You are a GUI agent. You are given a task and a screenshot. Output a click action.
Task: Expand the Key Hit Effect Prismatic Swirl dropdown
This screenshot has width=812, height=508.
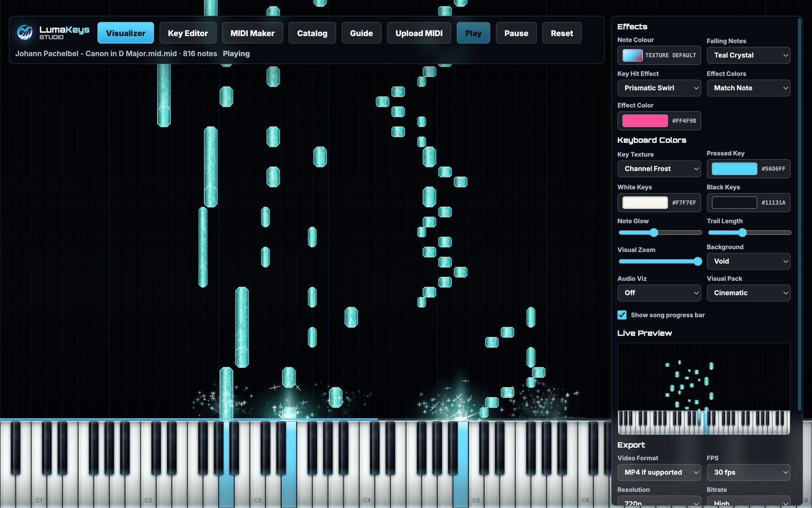(x=659, y=88)
